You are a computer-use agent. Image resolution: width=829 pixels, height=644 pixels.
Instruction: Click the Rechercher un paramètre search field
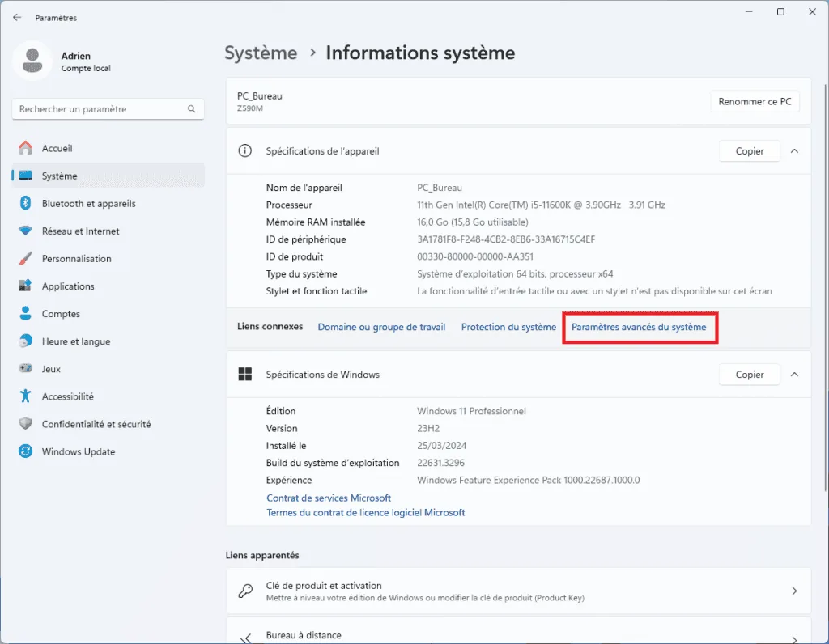108,109
